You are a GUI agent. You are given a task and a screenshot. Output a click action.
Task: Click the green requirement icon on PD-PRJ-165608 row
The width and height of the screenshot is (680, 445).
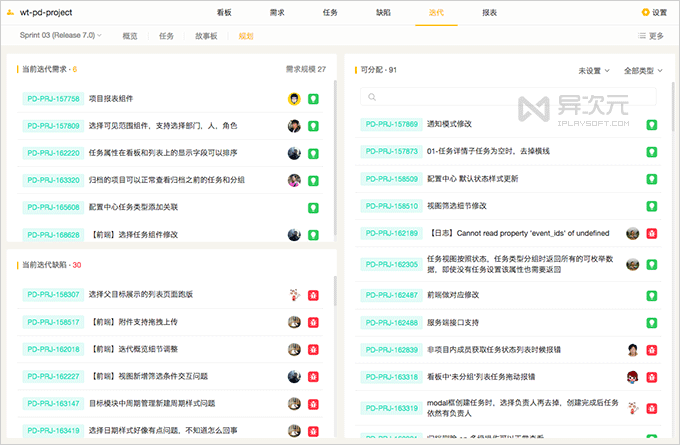click(313, 208)
